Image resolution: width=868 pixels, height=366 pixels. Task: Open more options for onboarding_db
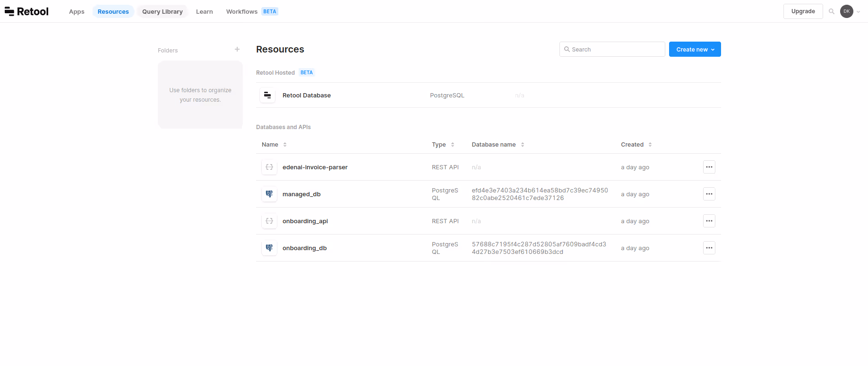(709, 248)
